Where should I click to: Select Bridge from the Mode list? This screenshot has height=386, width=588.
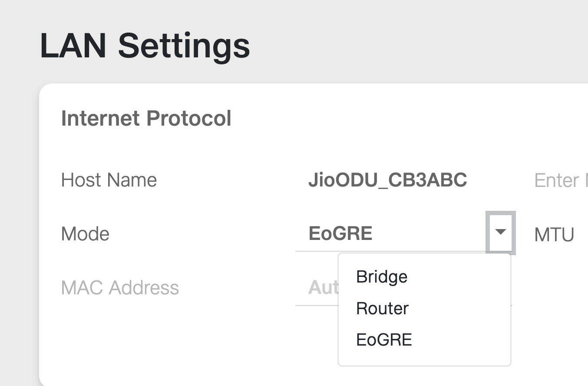pyautogui.click(x=382, y=277)
